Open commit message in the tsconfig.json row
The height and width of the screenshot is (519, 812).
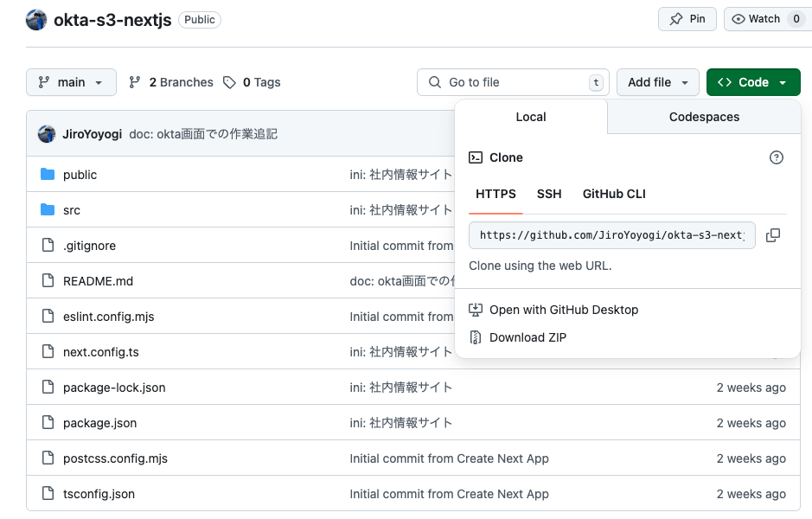tap(449, 494)
